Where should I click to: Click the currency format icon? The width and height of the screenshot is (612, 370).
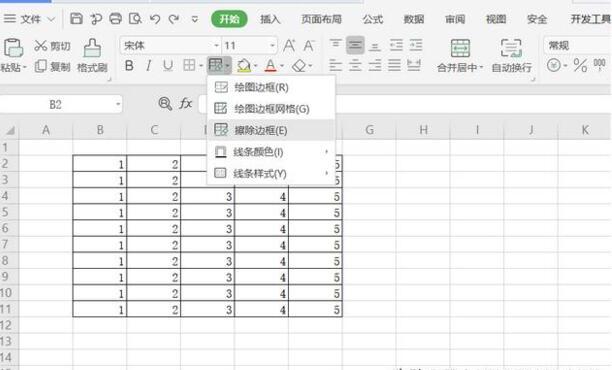click(553, 65)
